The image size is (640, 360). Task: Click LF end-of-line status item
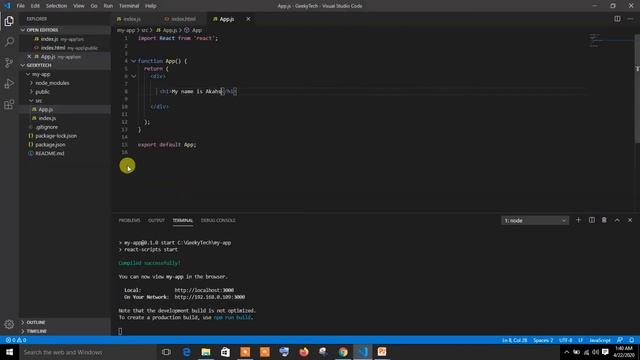click(x=580, y=340)
